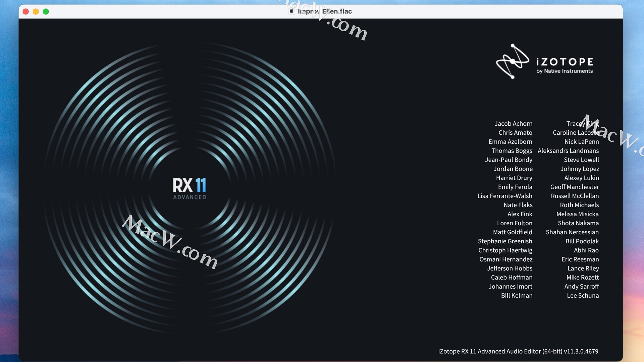Minimize window using yellow button
Image resolution: width=644 pixels, height=362 pixels.
coord(36,12)
